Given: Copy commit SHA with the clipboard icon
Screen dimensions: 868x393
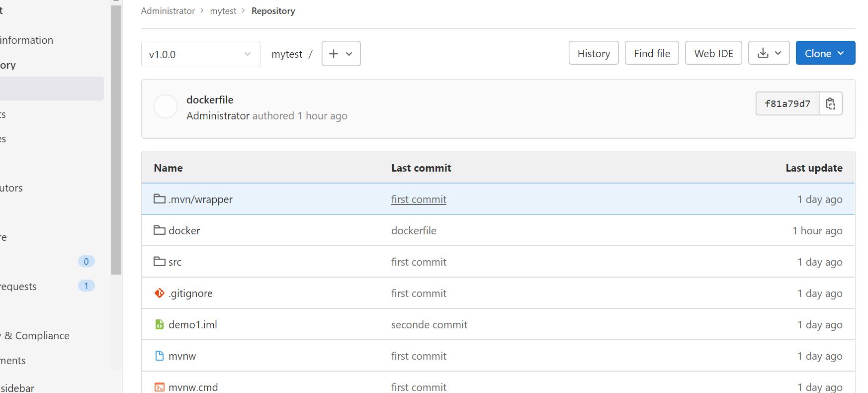Looking at the screenshot, I should click(831, 103).
